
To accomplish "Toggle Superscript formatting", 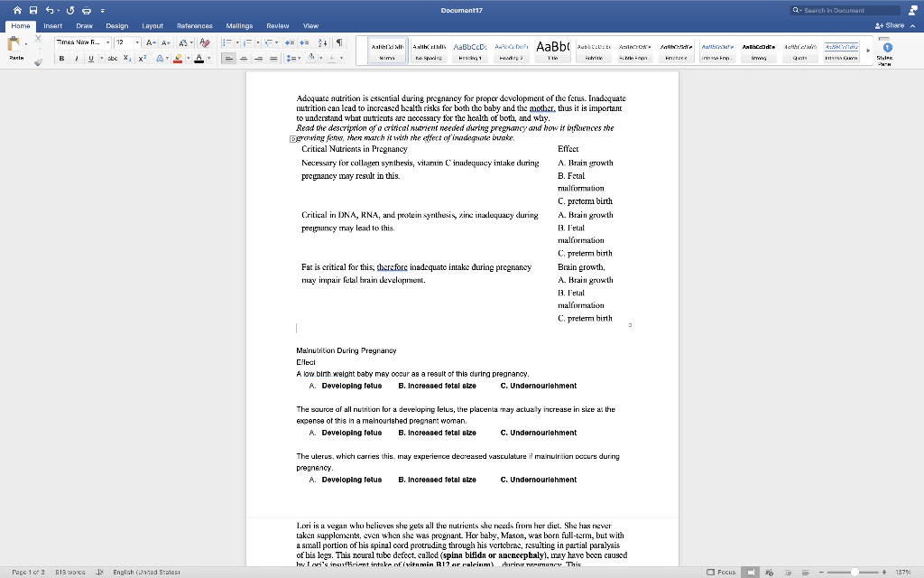I will coord(142,59).
